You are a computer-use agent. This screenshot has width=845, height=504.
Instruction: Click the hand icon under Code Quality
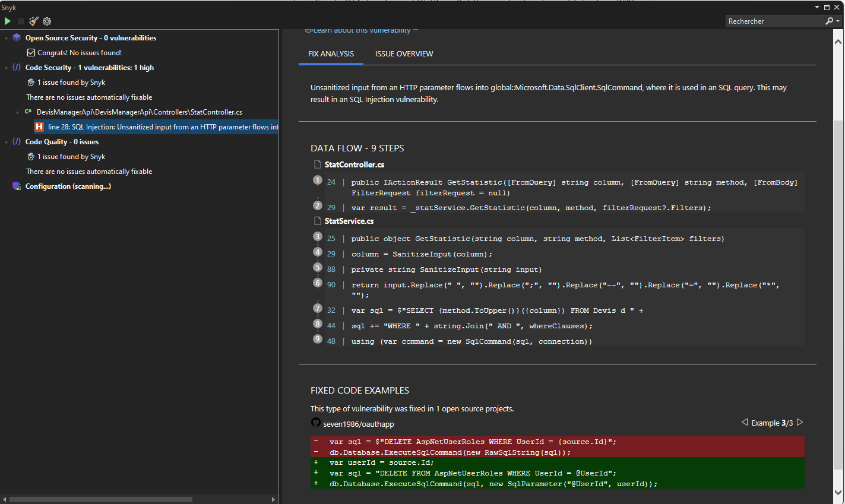(31, 156)
